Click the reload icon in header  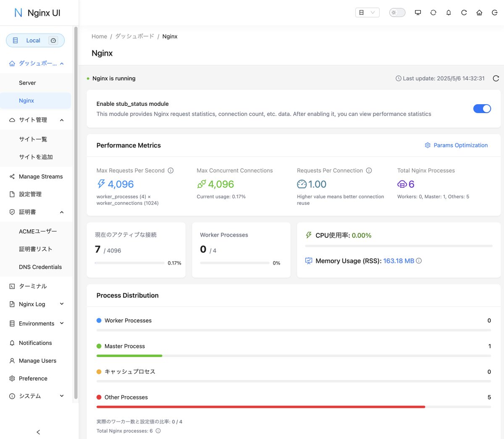tap(464, 13)
